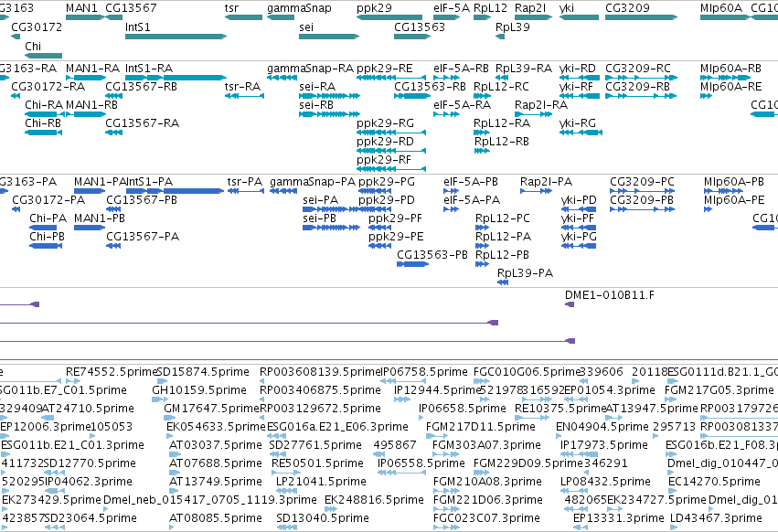This screenshot has width=778, height=532.
Task: Select the tsr gene feature
Action: [x=243, y=17]
